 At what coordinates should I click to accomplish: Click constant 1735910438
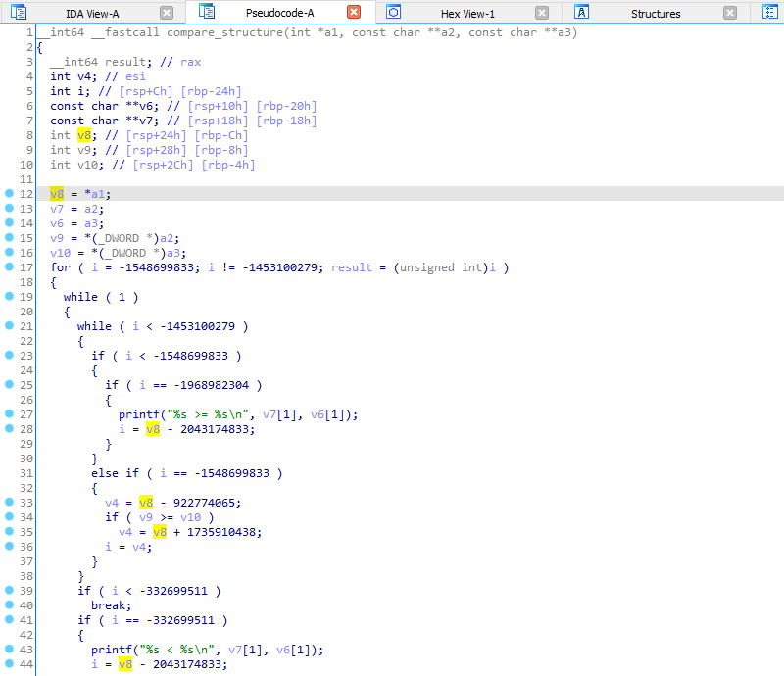pos(221,532)
